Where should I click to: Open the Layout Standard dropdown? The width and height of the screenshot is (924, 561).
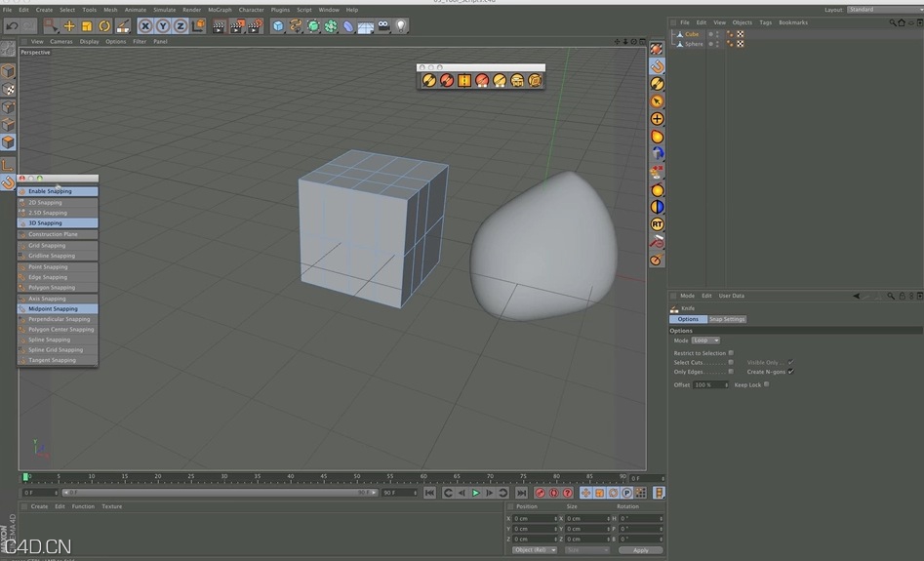point(885,10)
